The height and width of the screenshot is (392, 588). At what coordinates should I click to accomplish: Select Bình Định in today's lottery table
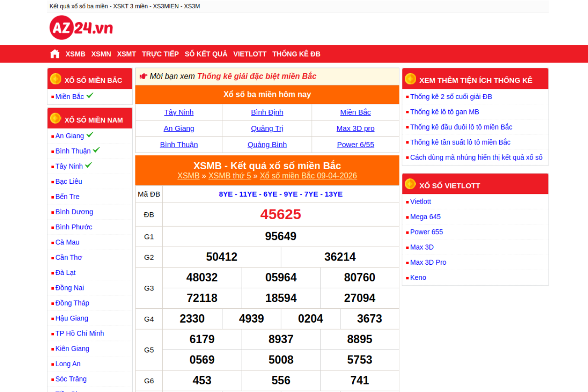pos(267,112)
